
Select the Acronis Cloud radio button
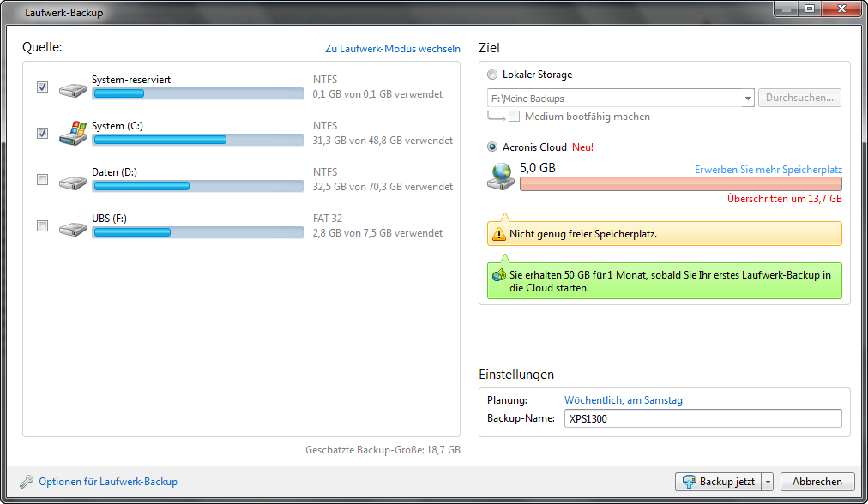tap(492, 147)
